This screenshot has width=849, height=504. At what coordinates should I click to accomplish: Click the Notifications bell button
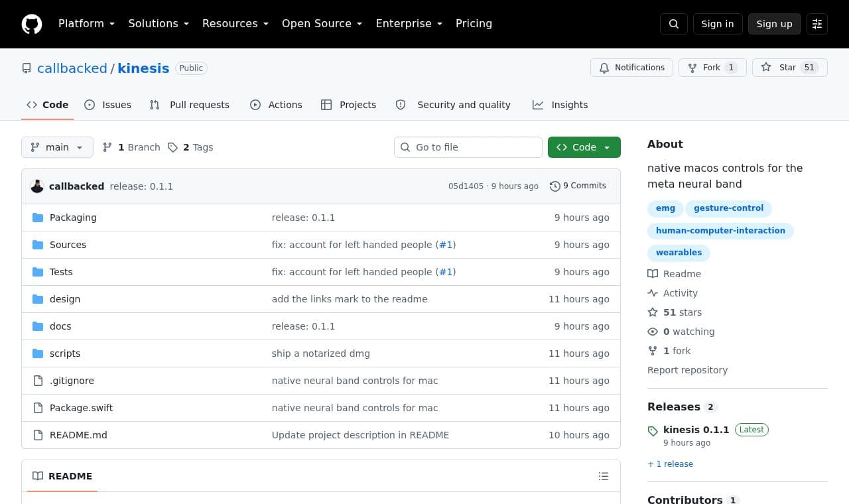tap(631, 68)
